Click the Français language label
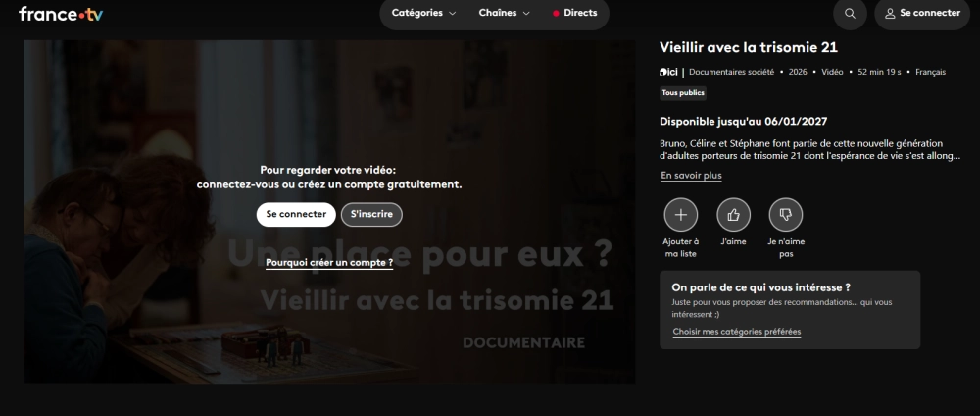Viewport: 980px width, 416px height. [931, 72]
